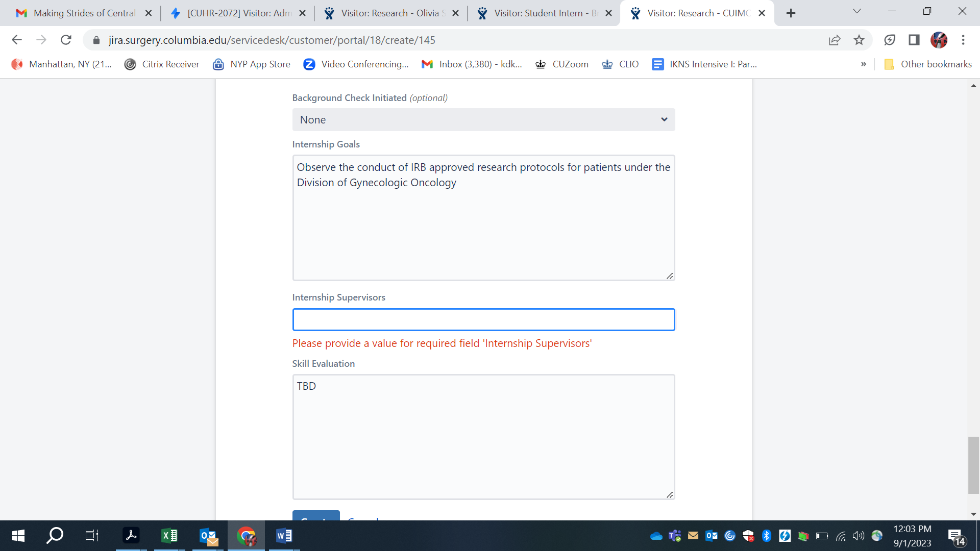Open Outlook from the taskbar

(208, 536)
